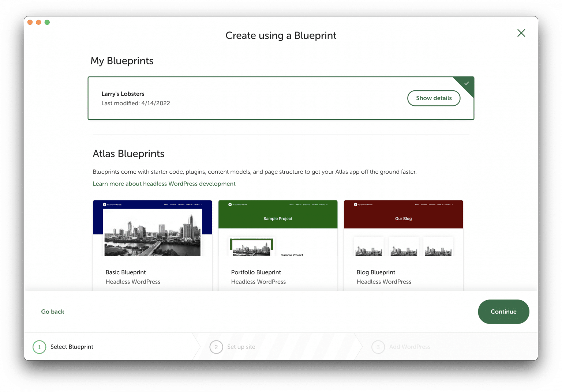The height and width of the screenshot is (392, 562).
Task: Select the Larry's Lobsters blueprint name
Action: [123, 94]
